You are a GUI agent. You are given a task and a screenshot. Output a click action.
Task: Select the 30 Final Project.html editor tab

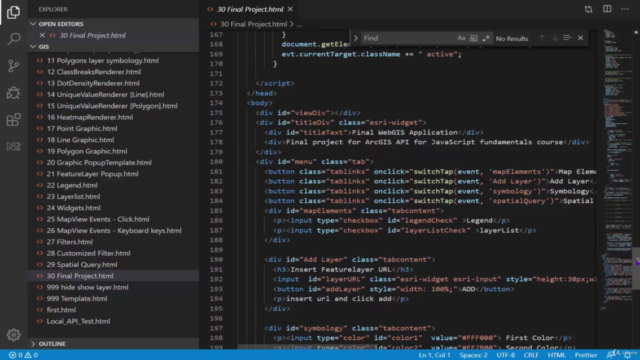250,9
